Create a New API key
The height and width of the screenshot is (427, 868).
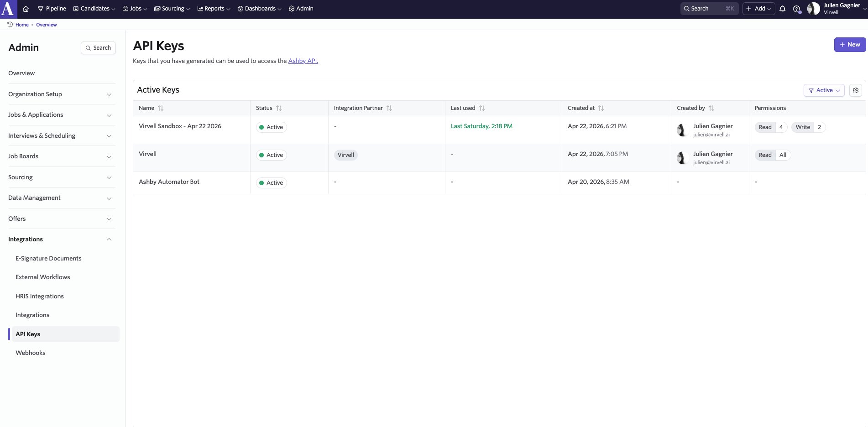click(x=850, y=45)
